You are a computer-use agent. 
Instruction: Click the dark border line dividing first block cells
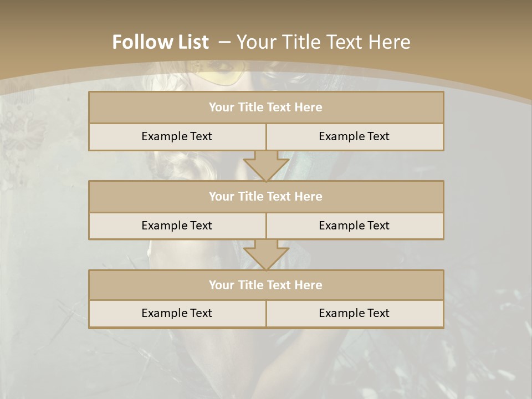(x=267, y=137)
